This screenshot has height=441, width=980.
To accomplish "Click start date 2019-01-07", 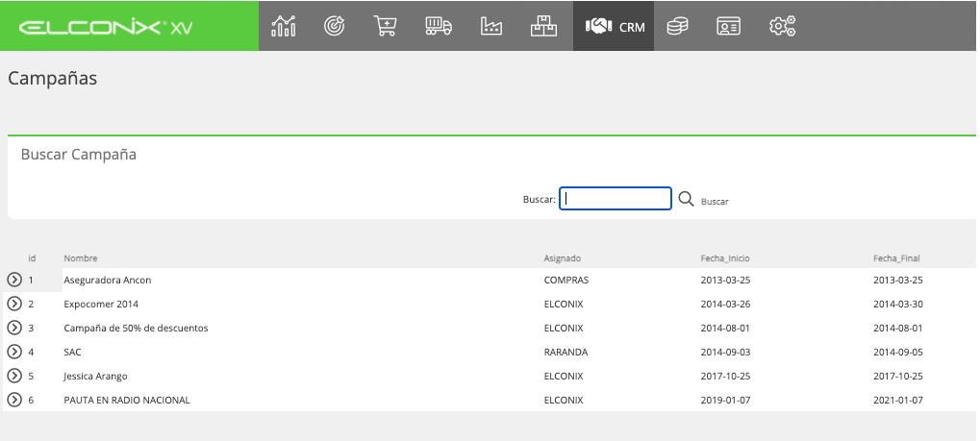I will click(x=726, y=400).
